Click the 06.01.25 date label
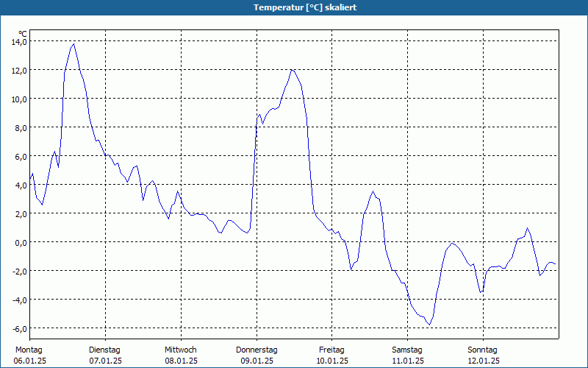The height and width of the screenshot is (368, 588). tap(29, 361)
